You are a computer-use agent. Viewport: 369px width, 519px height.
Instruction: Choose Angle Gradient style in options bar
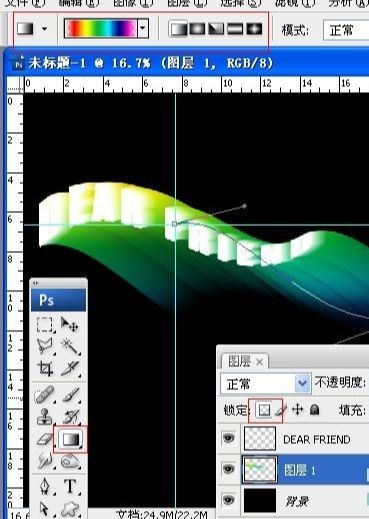click(x=216, y=29)
